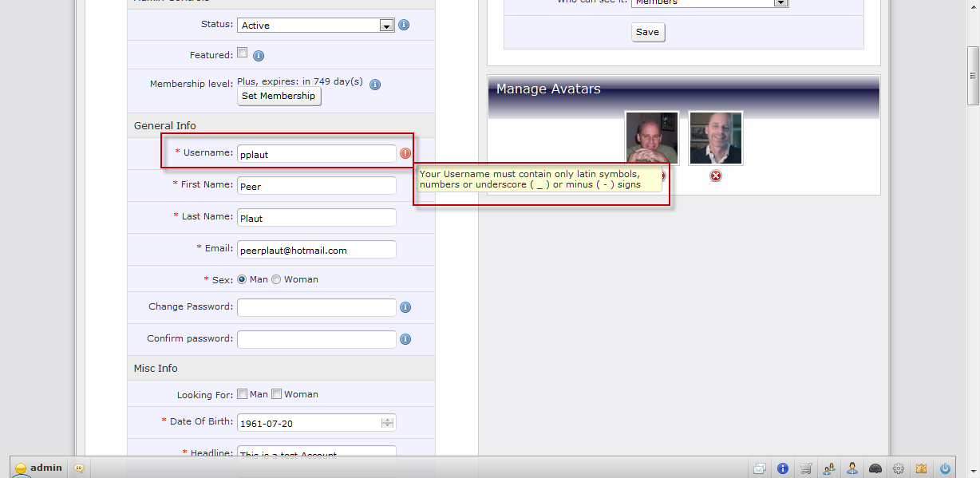Click the mail envelopes icon in bottom bar

[760, 468]
